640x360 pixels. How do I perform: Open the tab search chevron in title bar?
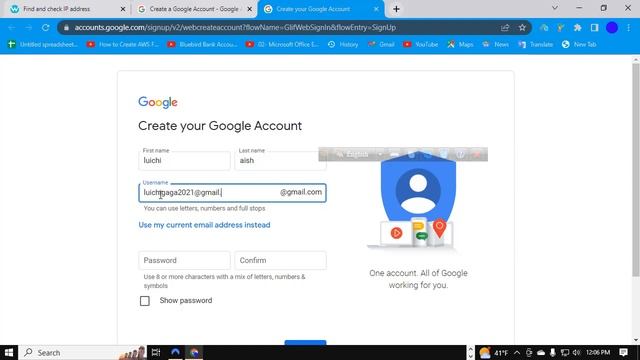(555, 8)
